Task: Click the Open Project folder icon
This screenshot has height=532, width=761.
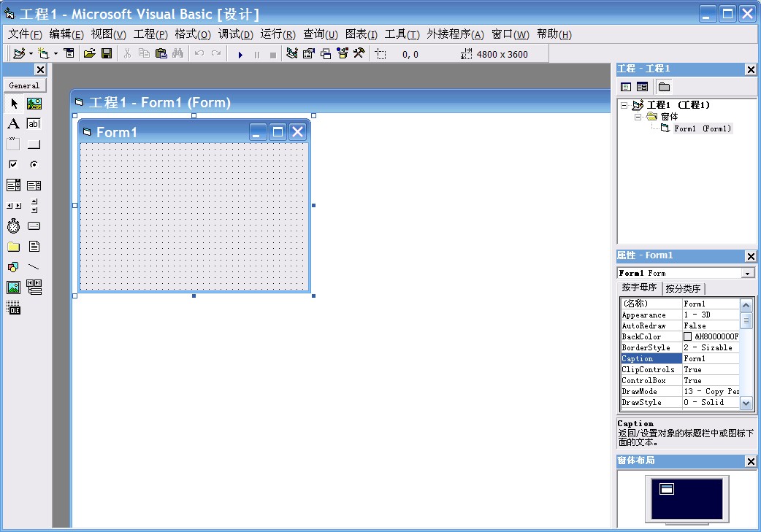Action: tap(89, 53)
